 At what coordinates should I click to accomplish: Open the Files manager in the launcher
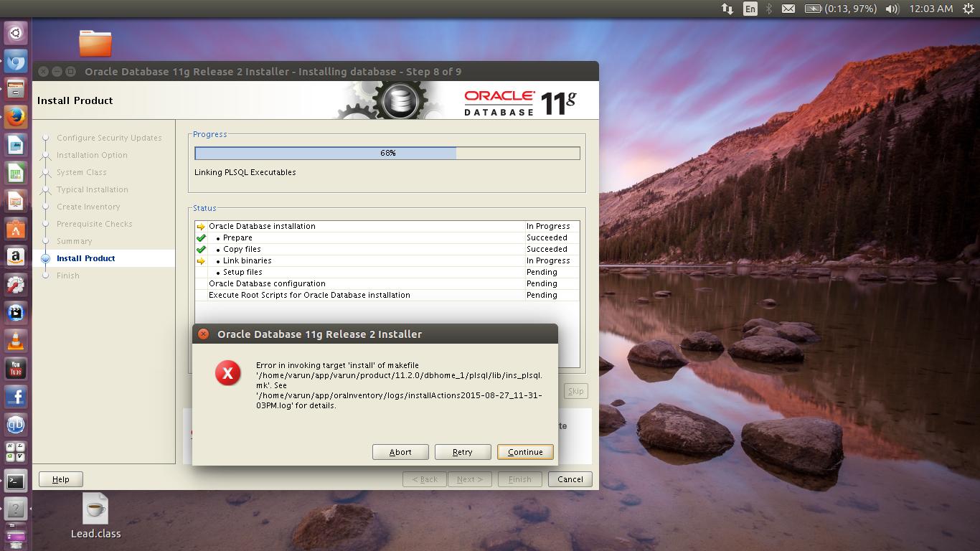pos(16,90)
